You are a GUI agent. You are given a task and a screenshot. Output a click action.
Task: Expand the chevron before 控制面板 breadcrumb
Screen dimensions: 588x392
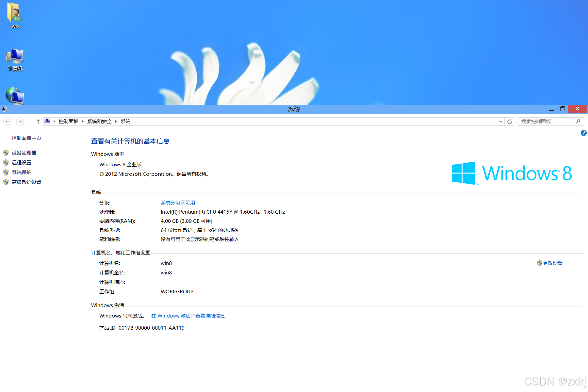[54, 122]
